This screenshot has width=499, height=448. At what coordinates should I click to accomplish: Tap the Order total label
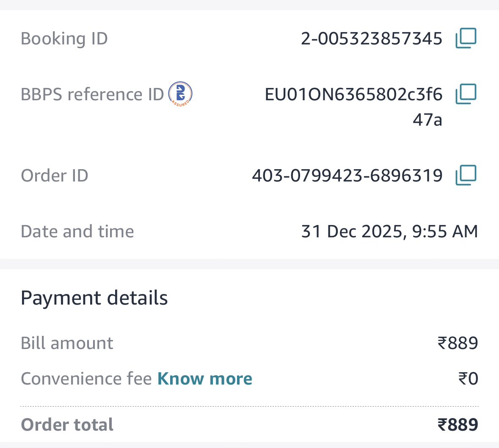point(67,425)
